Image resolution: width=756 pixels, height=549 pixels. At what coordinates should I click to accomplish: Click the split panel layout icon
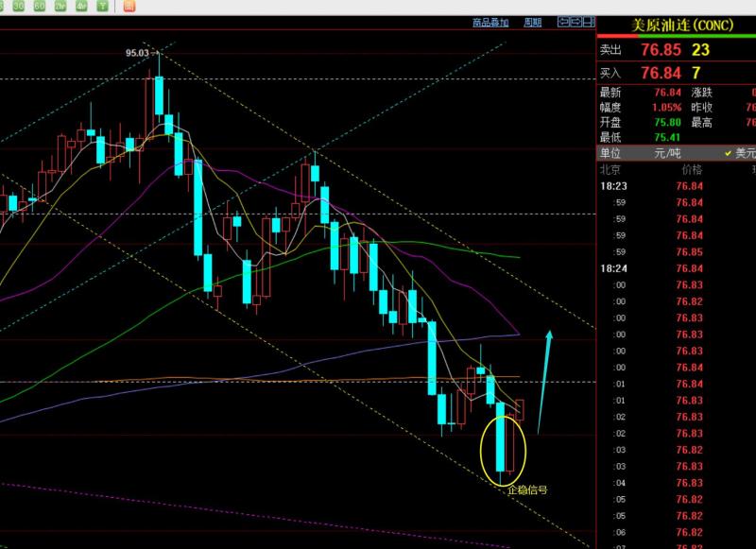[588, 22]
